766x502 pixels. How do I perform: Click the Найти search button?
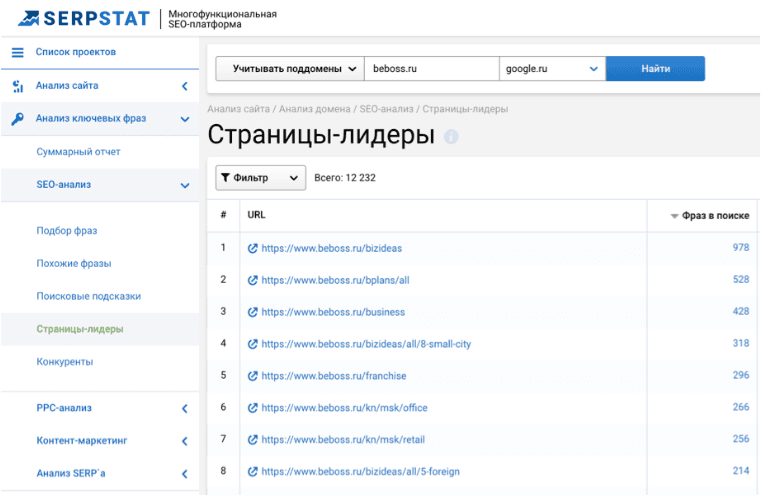click(x=655, y=69)
